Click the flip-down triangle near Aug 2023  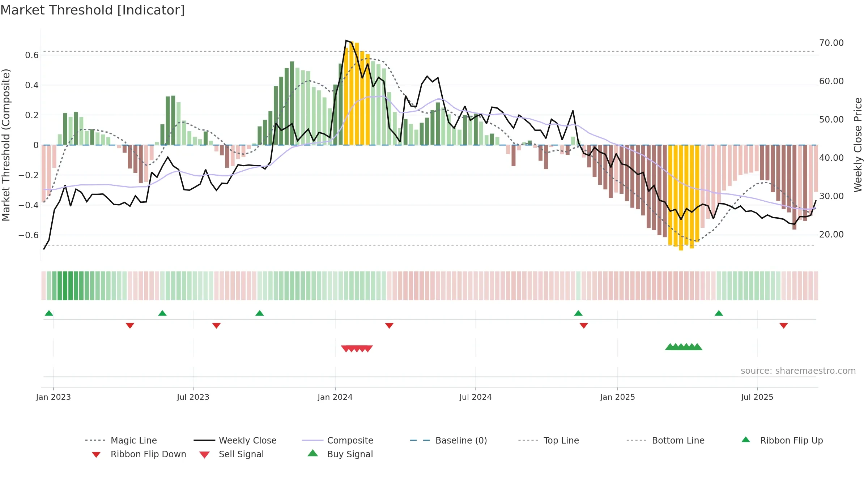216,326
